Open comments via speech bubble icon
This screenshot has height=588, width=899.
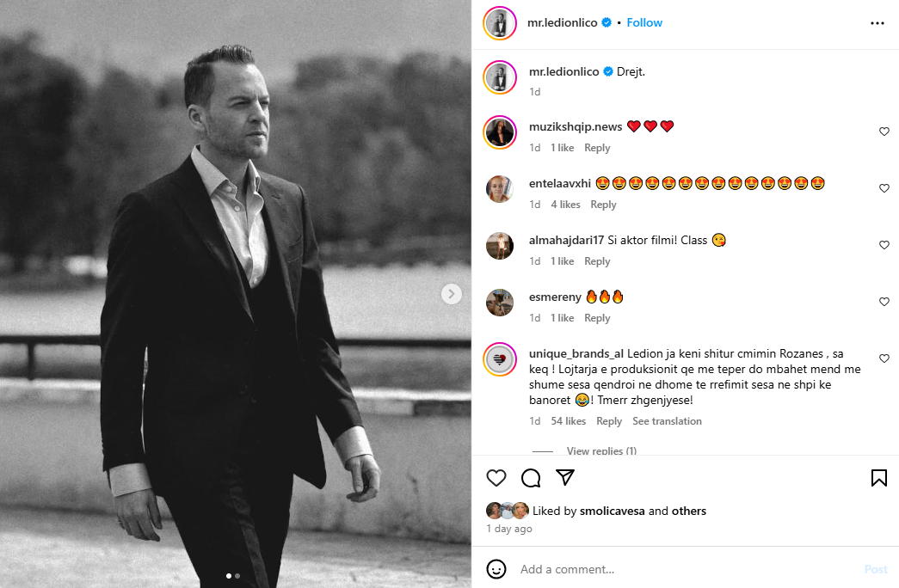(531, 478)
